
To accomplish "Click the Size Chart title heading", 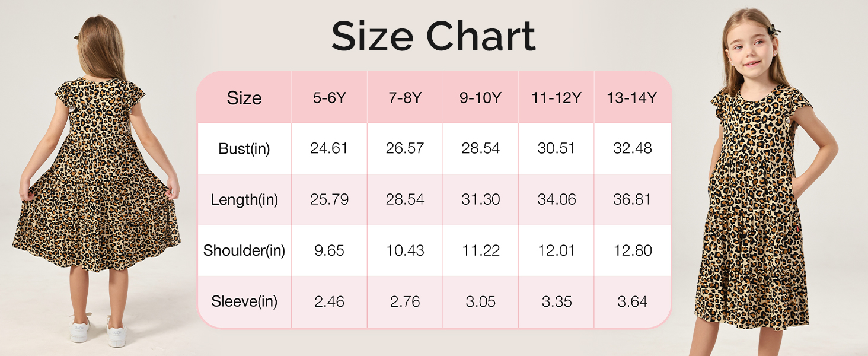I will pyautogui.click(x=433, y=37).
